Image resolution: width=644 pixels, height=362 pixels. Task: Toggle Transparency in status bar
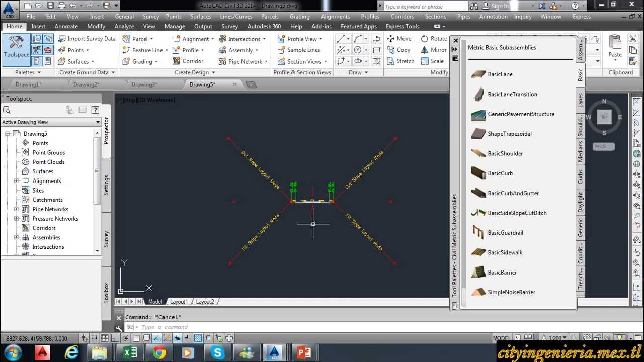tap(198, 338)
